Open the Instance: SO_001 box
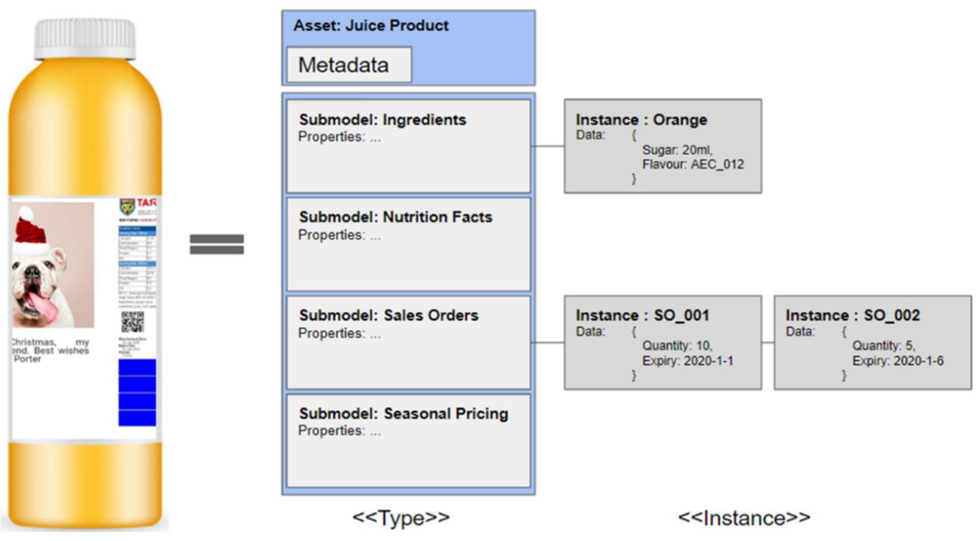 (663, 342)
